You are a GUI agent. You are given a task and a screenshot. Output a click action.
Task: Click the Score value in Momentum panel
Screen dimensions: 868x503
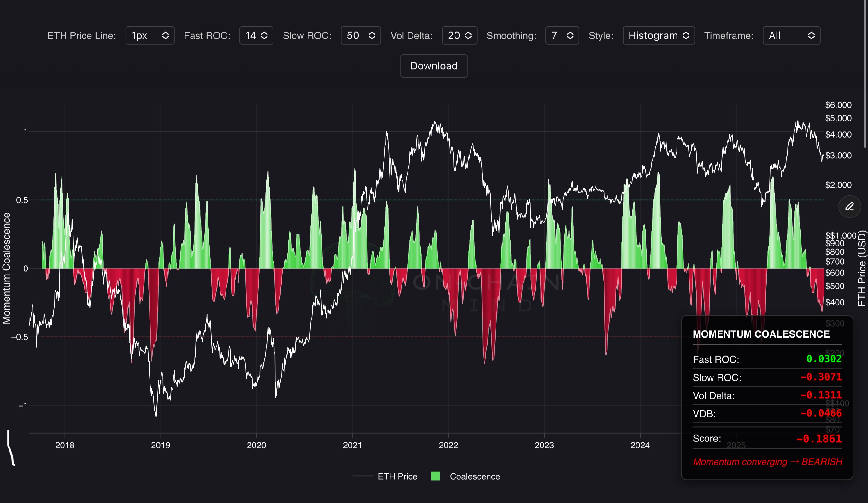(818, 439)
